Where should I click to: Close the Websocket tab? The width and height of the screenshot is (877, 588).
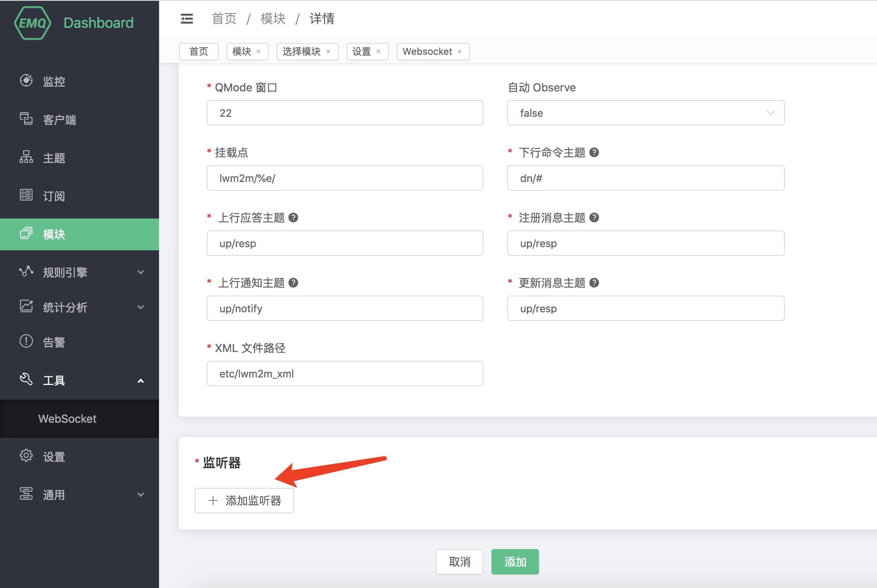coord(460,52)
